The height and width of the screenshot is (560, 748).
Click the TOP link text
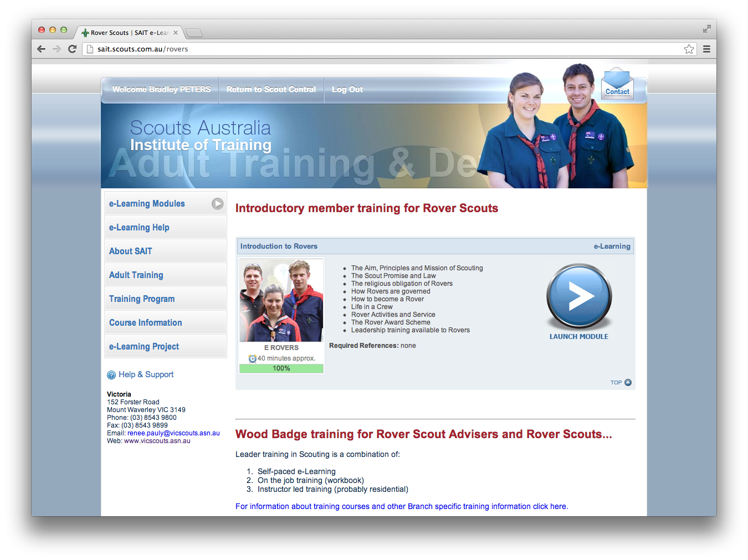tap(616, 382)
